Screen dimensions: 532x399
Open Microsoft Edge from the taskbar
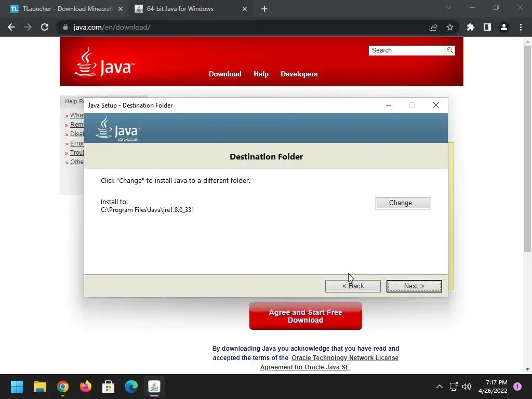(131, 387)
